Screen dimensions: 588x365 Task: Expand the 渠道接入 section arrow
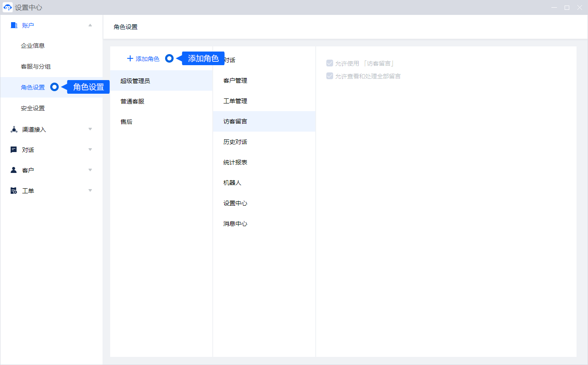coord(90,129)
